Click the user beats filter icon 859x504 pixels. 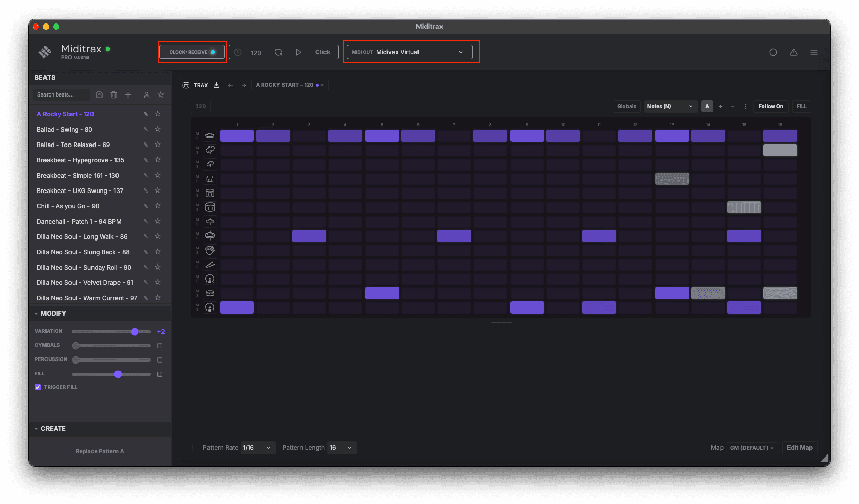coord(147,94)
